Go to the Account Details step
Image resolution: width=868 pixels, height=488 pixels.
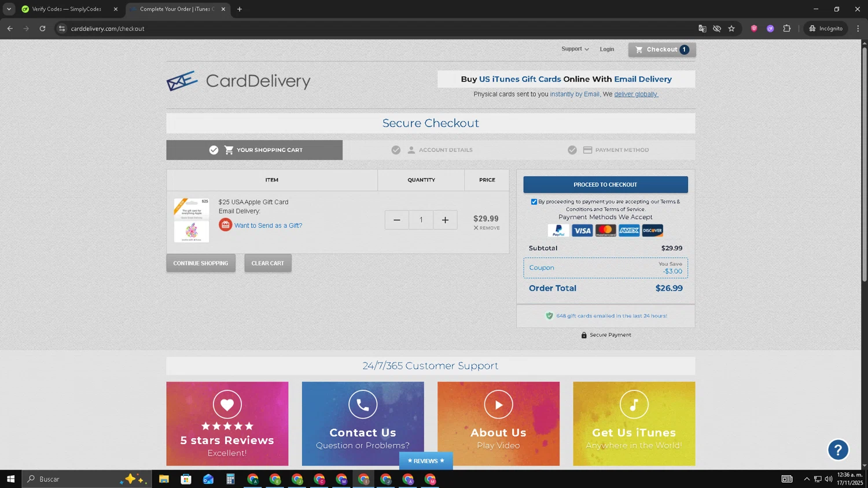[432, 150]
